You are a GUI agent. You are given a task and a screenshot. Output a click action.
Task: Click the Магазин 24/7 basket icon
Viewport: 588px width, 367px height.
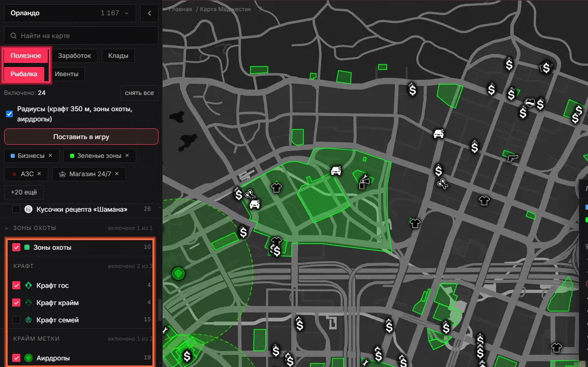63,174
